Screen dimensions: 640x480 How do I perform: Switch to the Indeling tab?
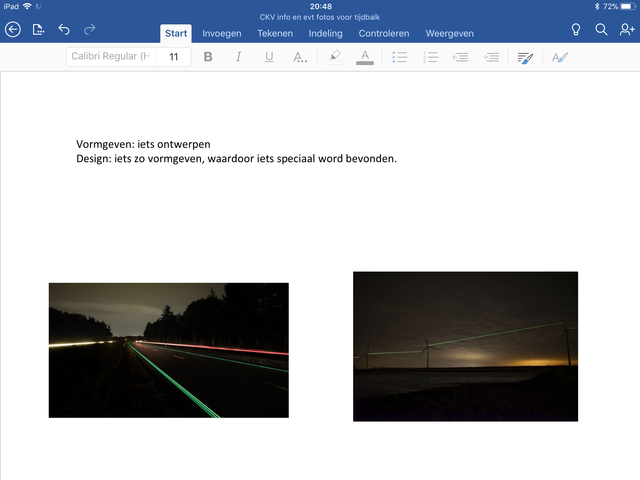(x=325, y=33)
